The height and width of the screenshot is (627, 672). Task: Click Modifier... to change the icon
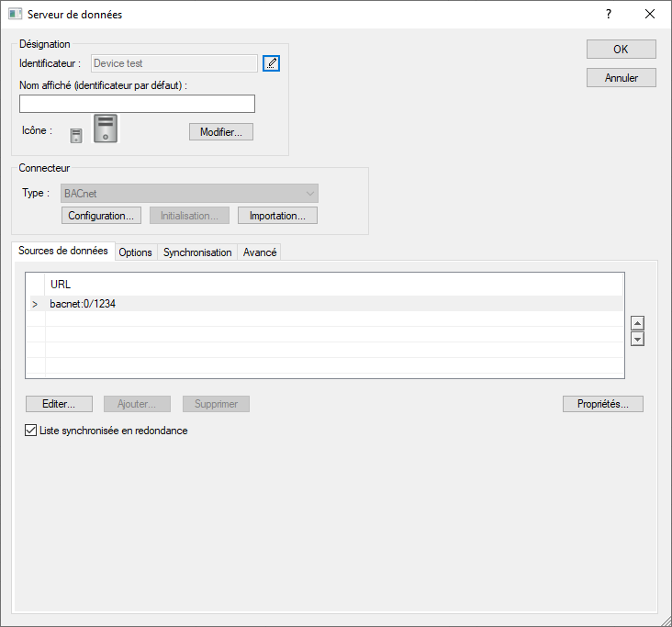click(220, 132)
